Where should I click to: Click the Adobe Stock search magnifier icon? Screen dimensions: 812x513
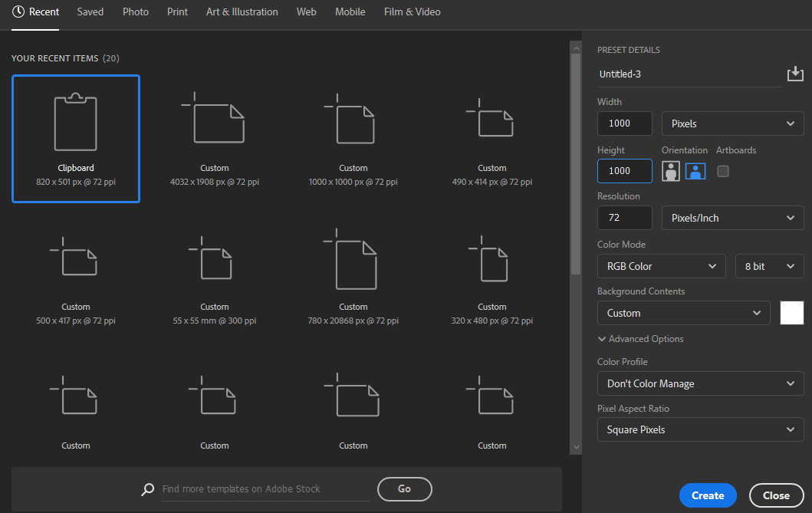pos(147,489)
